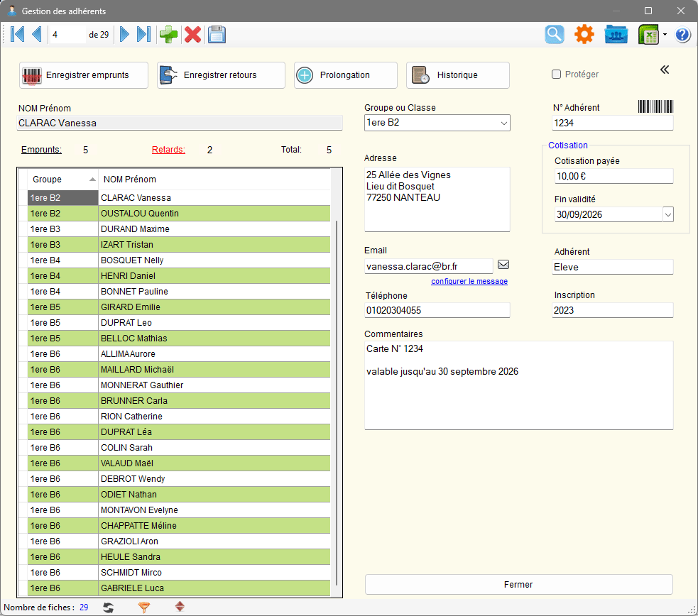698x616 pixels.
Task: Sort list by the Groupe column header
Action: pyautogui.click(x=62, y=179)
